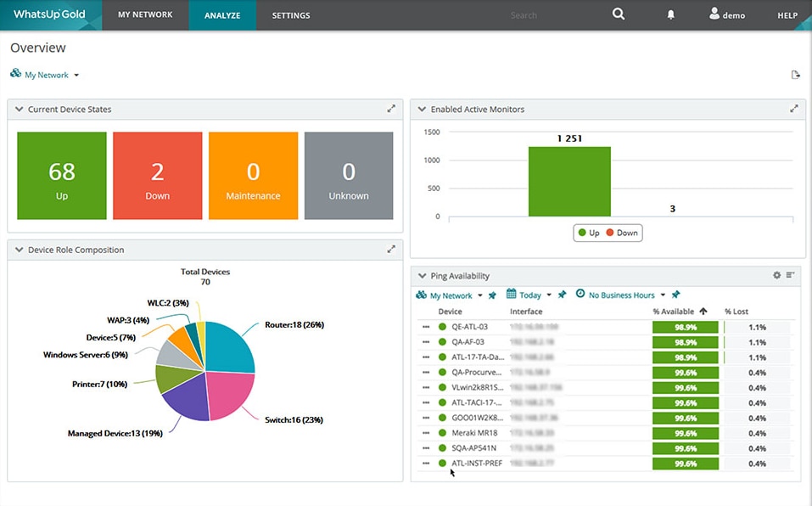Open row actions for QA-Procurve...
The image size is (812, 506).
click(x=426, y=372)
